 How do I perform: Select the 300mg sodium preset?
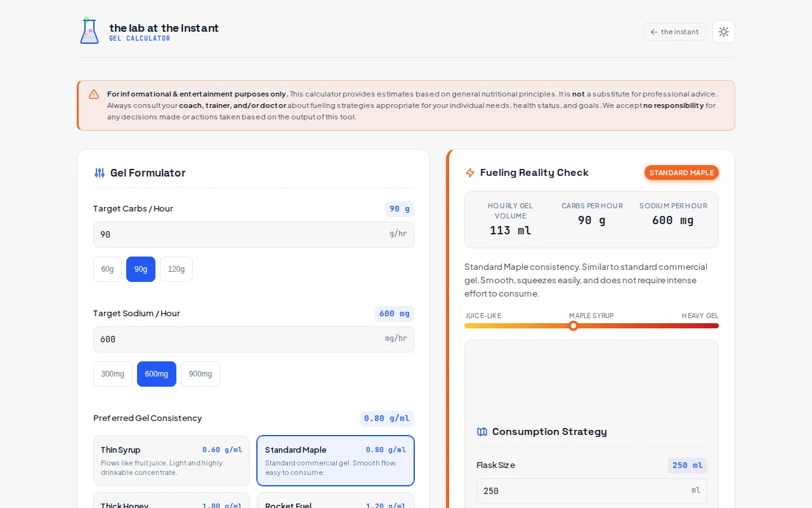click(113, 374)
